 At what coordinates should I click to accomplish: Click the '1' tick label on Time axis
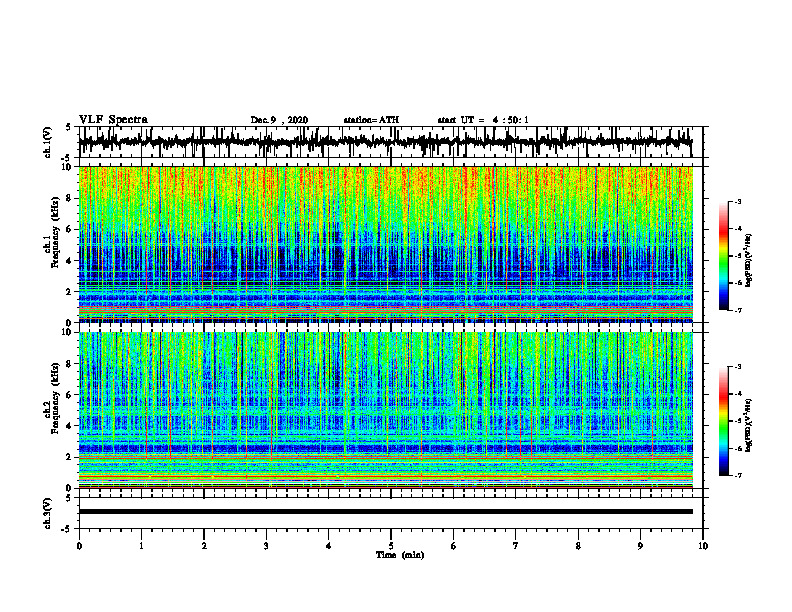(x=142, y=546)
